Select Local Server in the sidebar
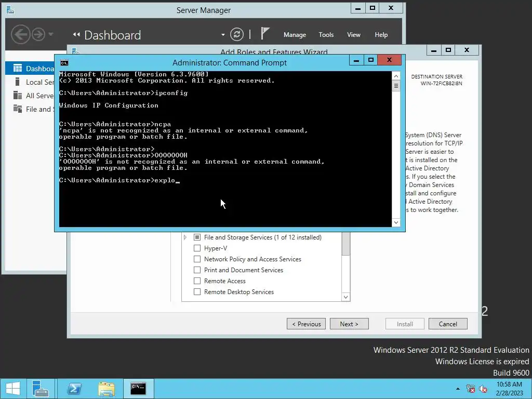The image size is (532, 399). click(30, 82)
